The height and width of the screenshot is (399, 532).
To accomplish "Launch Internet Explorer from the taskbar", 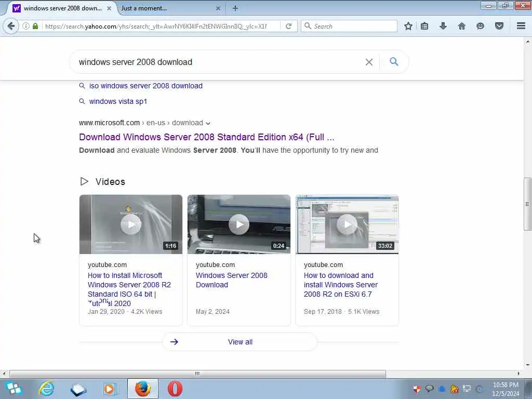I will [46, 389].
